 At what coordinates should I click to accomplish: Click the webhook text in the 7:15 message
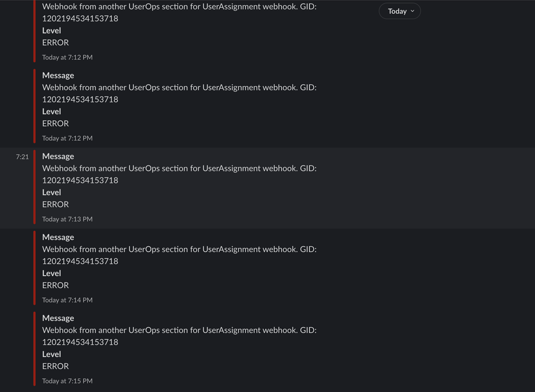(179, 330)
